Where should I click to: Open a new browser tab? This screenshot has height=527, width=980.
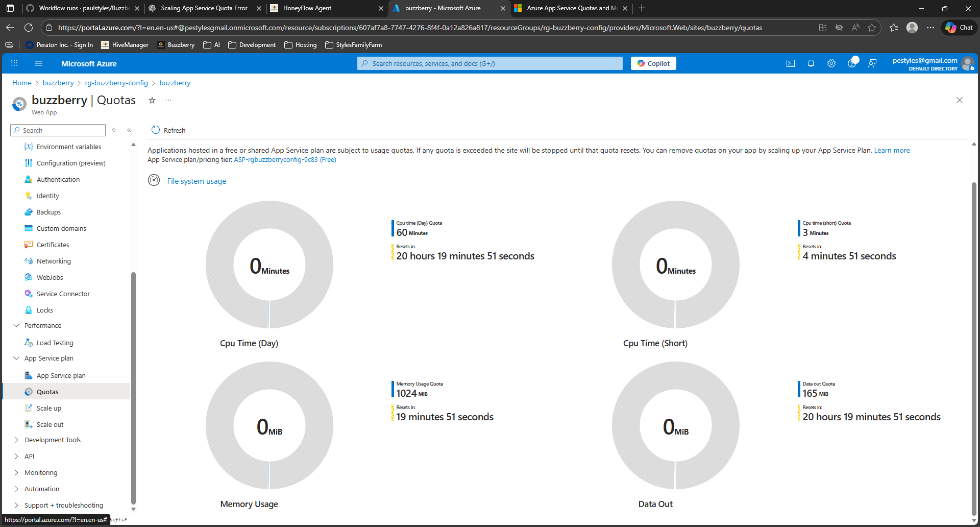642,8
